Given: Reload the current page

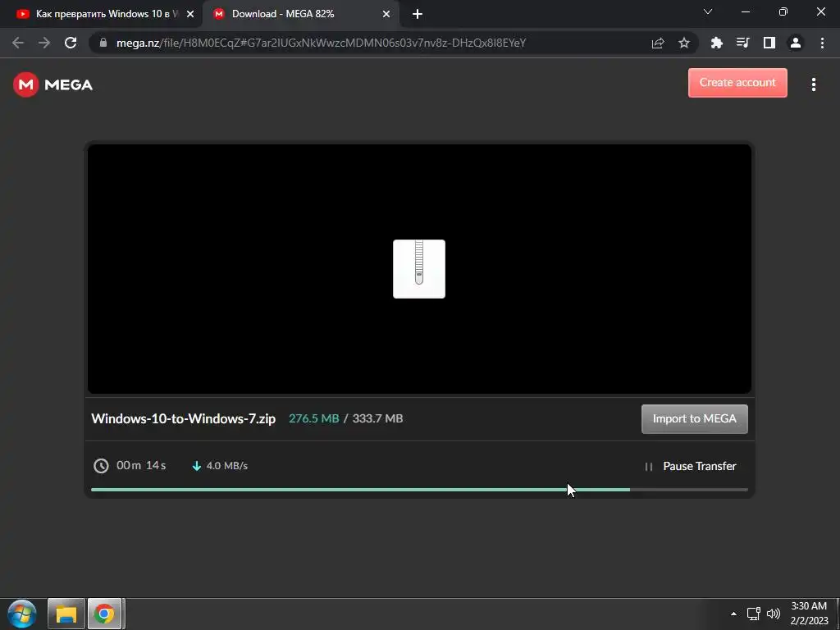Looking at the screenshot, I should click(71, 43).
